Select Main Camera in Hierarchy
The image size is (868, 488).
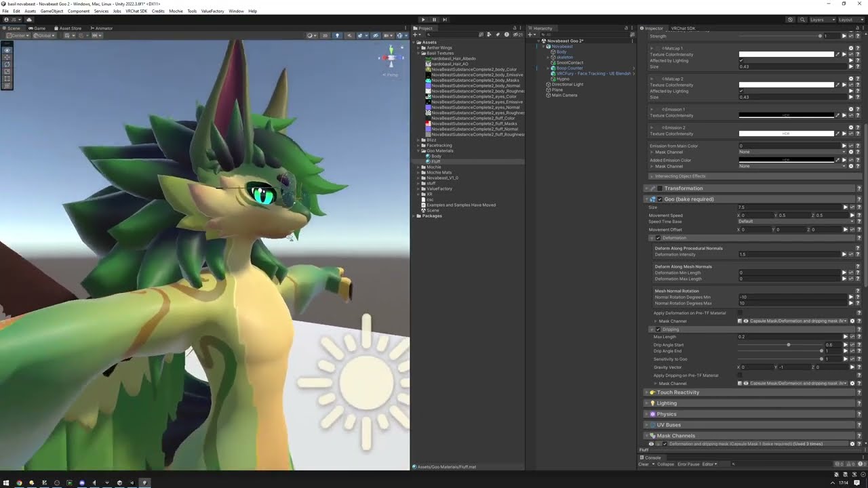pos(564,96)
